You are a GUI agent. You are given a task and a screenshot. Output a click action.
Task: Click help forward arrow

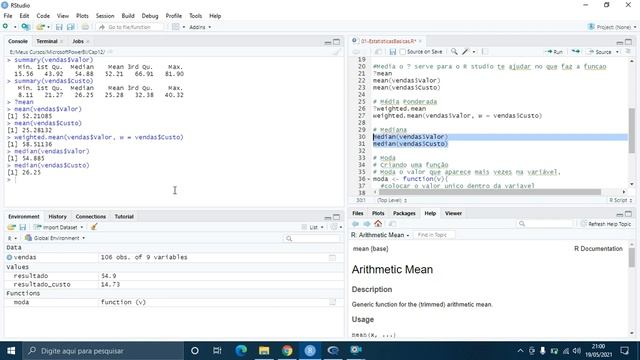(367, 224)
